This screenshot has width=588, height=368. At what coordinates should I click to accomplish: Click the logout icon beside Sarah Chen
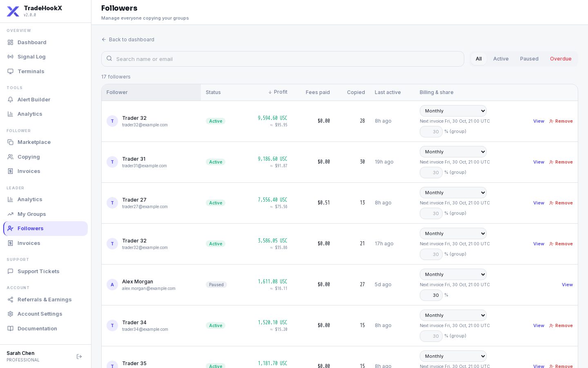tap(79, 357)
